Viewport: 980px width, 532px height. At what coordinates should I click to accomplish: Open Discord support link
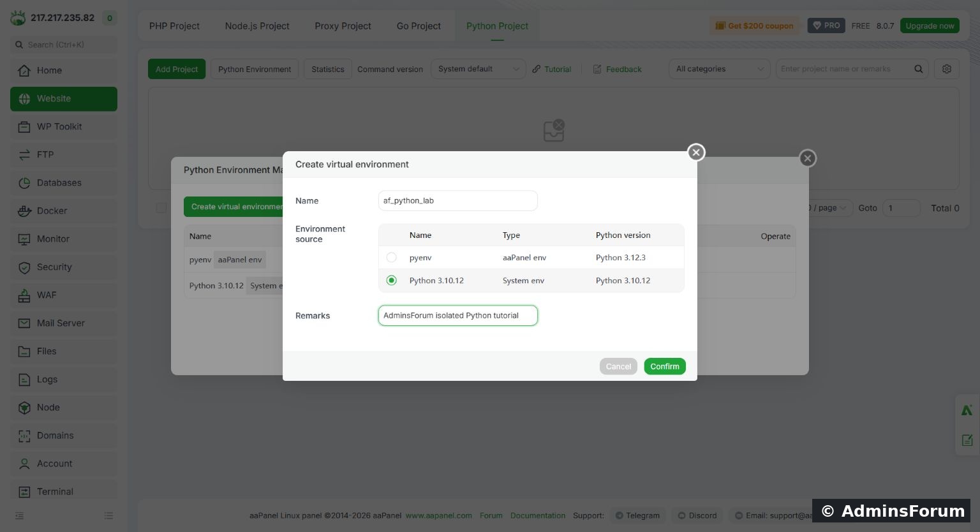[x=697, y=515]
